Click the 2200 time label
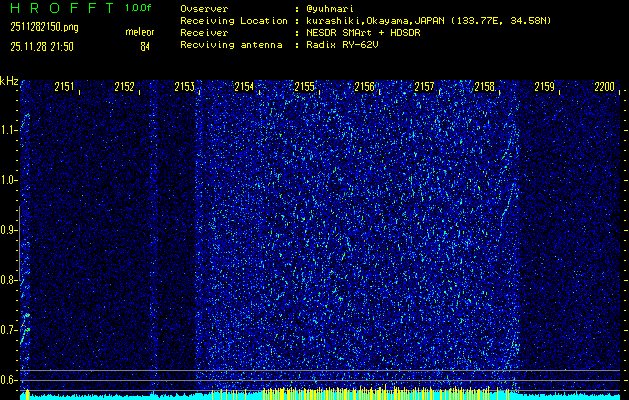The width and height of the screenshot is (629, 400). tap(605, 87)
